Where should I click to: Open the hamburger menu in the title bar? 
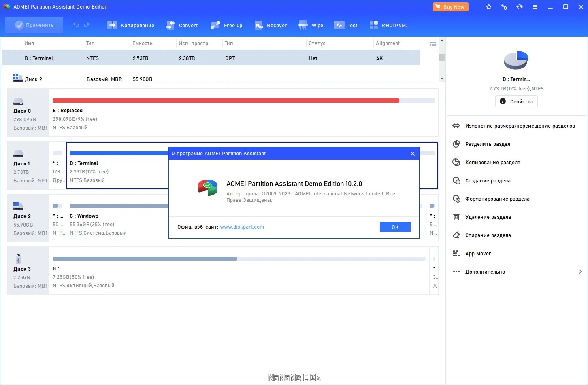click(x=535, y=7)
